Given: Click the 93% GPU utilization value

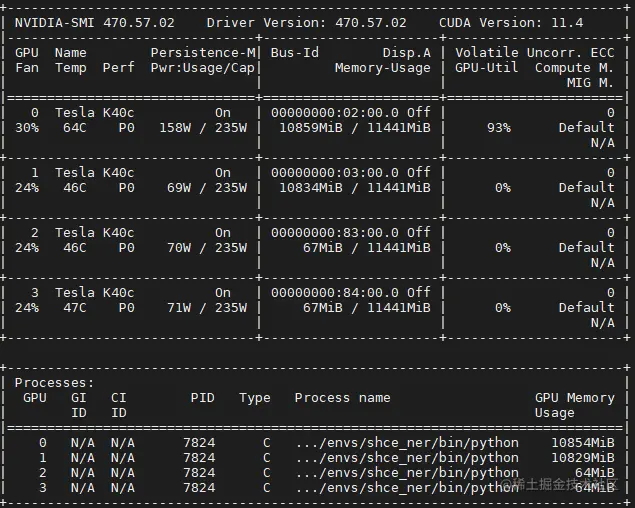Looking at the screenshot, I should tap(499, 128).
